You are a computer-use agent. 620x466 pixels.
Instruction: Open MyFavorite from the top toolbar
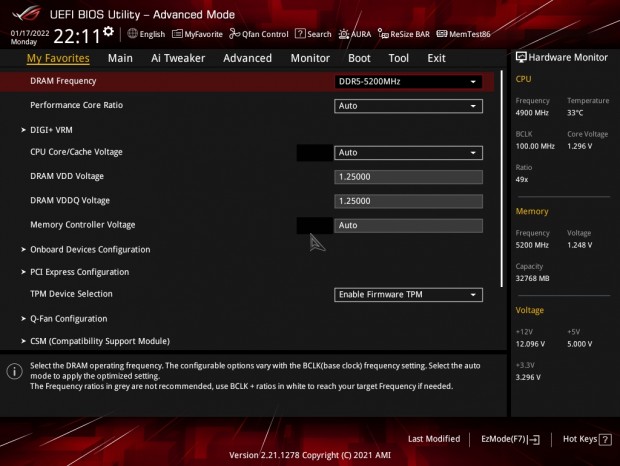198,34
